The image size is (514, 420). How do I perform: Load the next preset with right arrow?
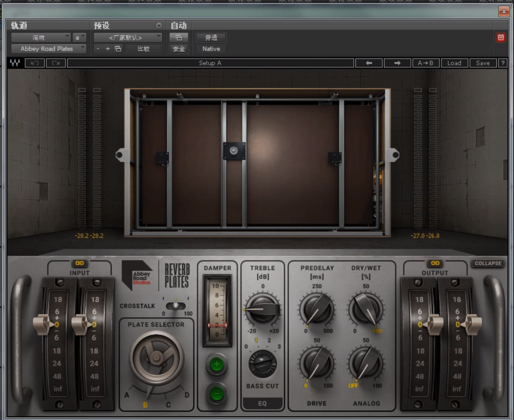tap(397, 63)
